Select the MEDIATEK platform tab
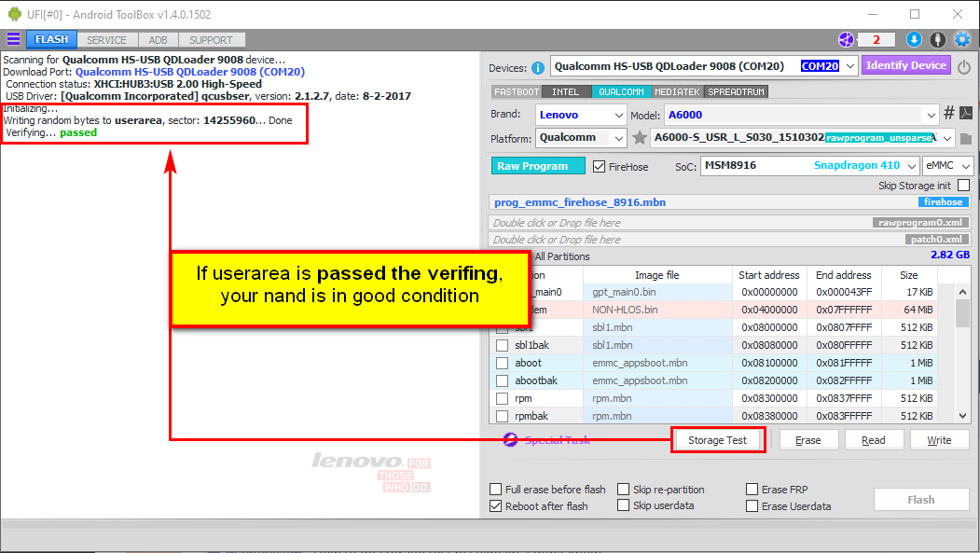 [678, 91]
